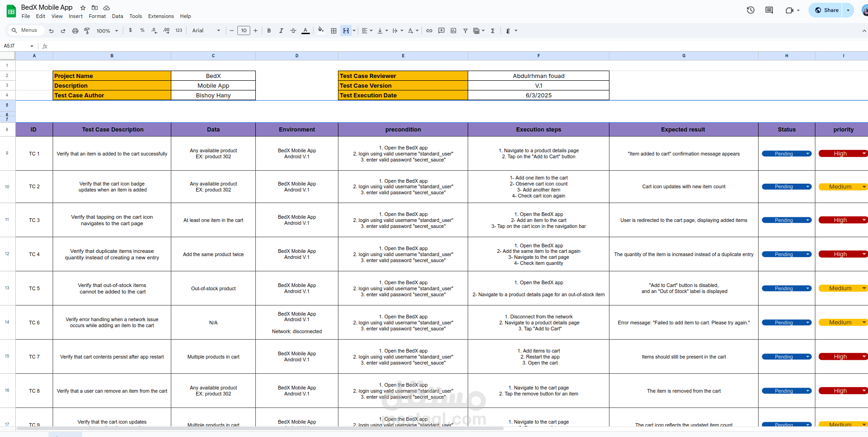Screen dimensions: 868x437
Task: Open the zoom 100% dropdown
Action: [x=107, y=31]
